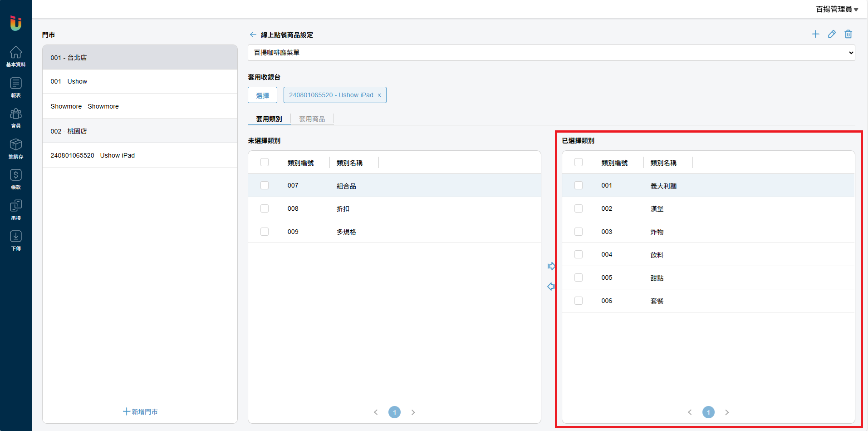
Task: Select the 套用類別 tab
Action: (269, 119)
